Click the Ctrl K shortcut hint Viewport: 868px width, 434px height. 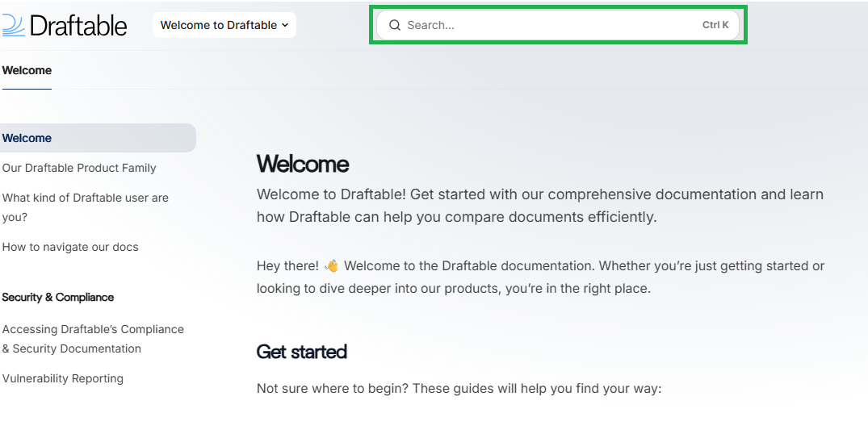point(715,25)
